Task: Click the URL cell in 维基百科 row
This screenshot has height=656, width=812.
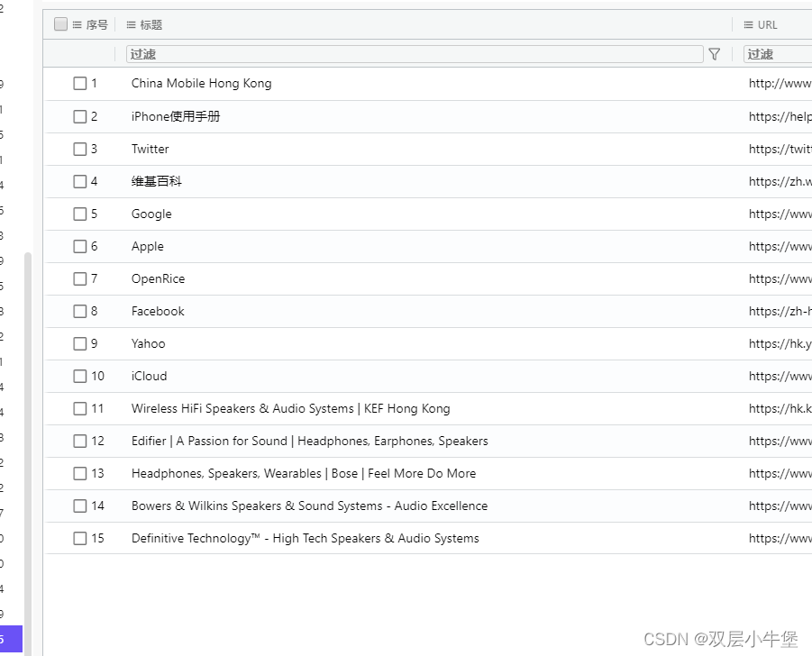Action: pos(780,181)
